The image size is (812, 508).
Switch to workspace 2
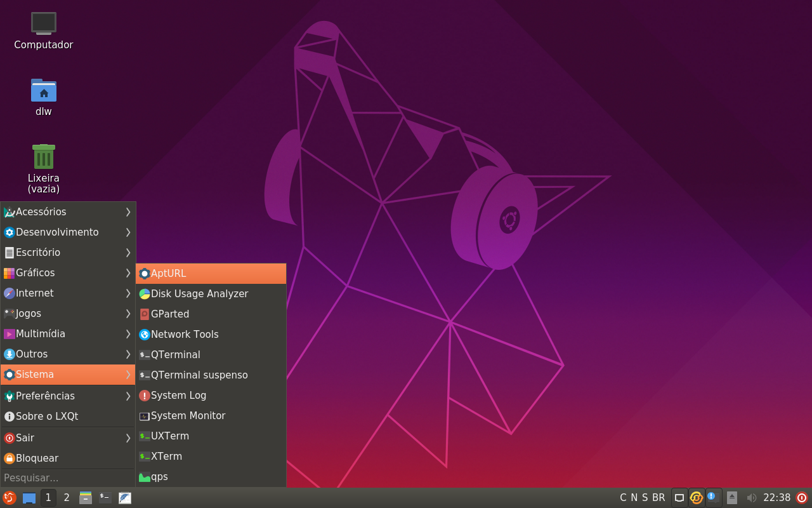[x=67, y=498]
